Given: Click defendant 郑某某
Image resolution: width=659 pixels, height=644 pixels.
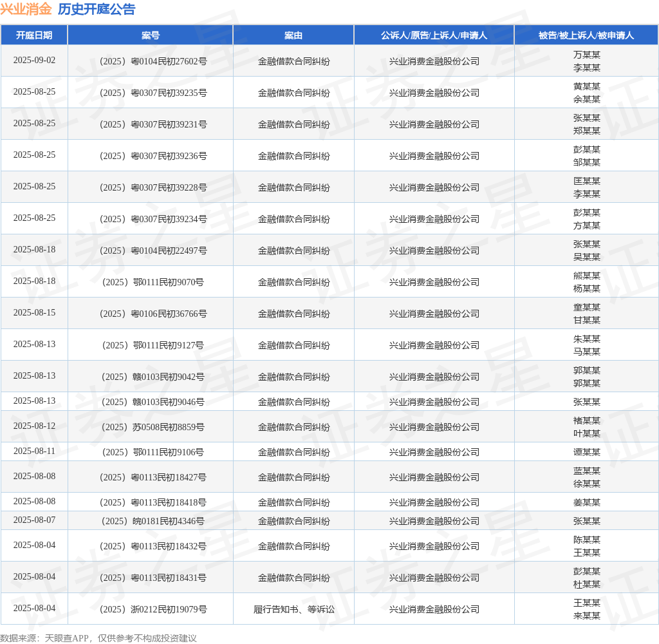Looking at the screenshot, I should tap(587, 131).
